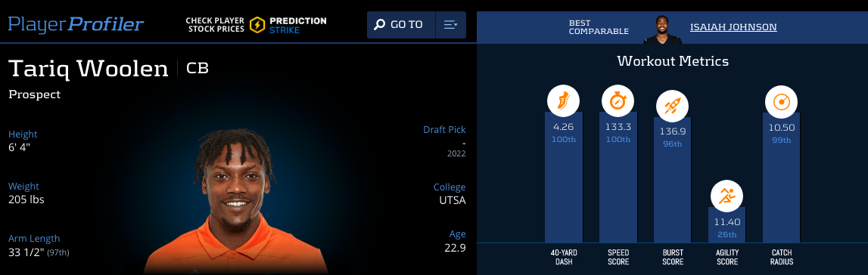Select the 40-Yard Dash bar
Viewport: 868px width, 275px height.
(x=564, y=178)
